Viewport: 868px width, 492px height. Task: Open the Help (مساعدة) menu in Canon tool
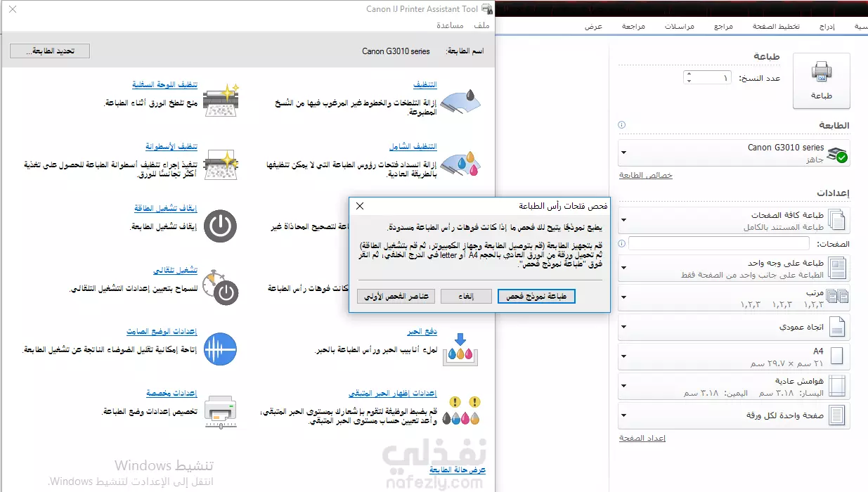coord(450,25)
